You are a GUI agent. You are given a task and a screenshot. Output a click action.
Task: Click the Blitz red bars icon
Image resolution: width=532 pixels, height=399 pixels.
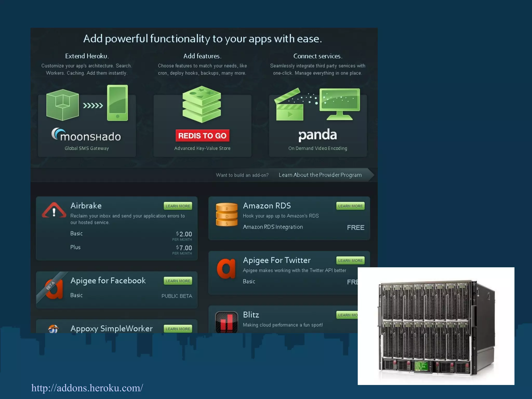pyautogui.click(x=227, y=322)
